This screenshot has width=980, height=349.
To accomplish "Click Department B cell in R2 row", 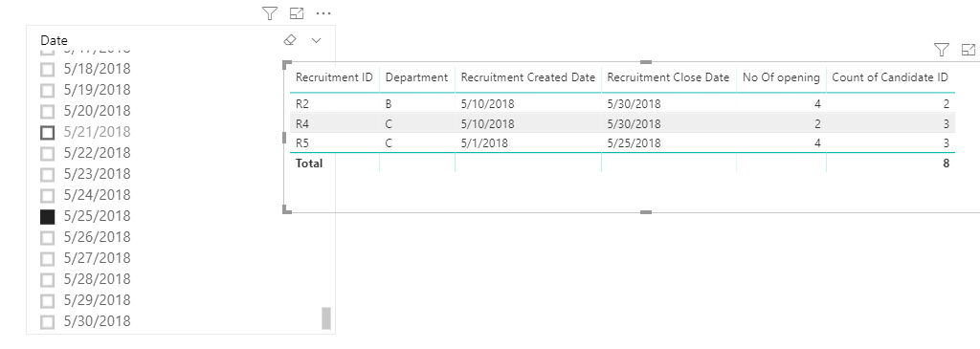I will 389,103.
